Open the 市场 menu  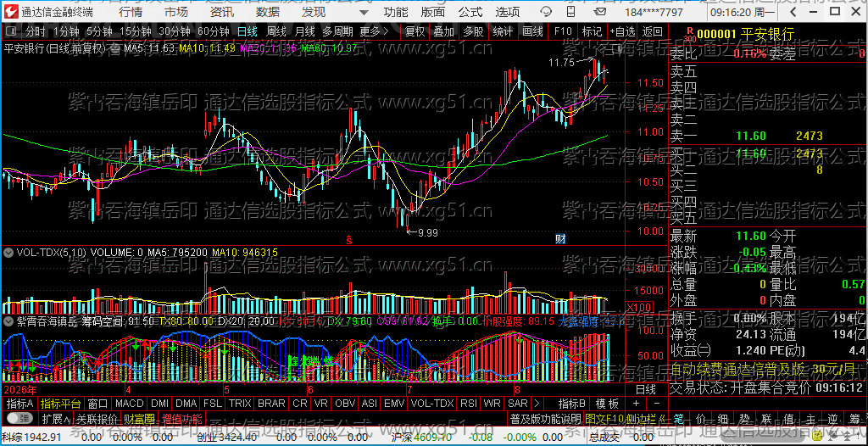pyautogui.click(x=176, y=12)
